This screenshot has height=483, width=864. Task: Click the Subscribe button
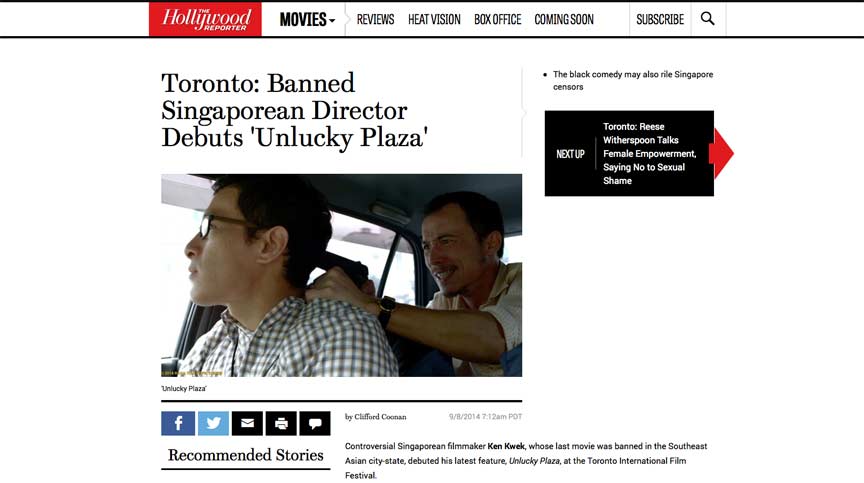click(x=660, y=20)
